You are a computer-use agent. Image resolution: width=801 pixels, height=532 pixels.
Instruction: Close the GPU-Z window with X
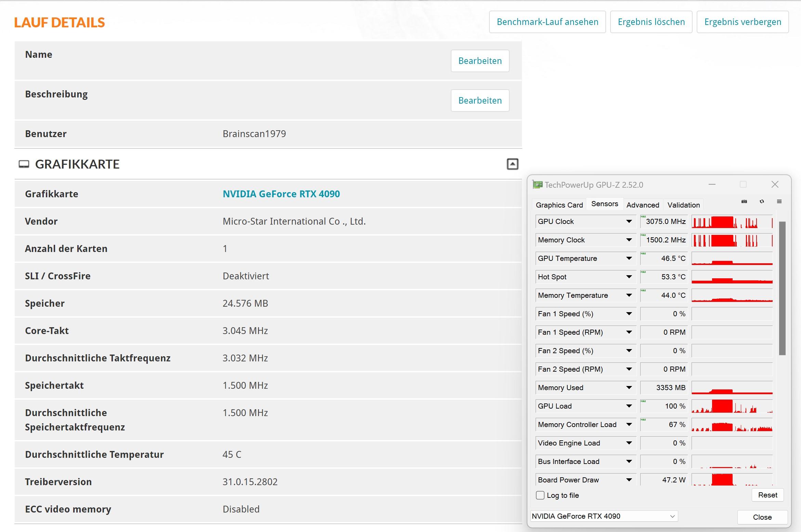(x=775, y=185)
